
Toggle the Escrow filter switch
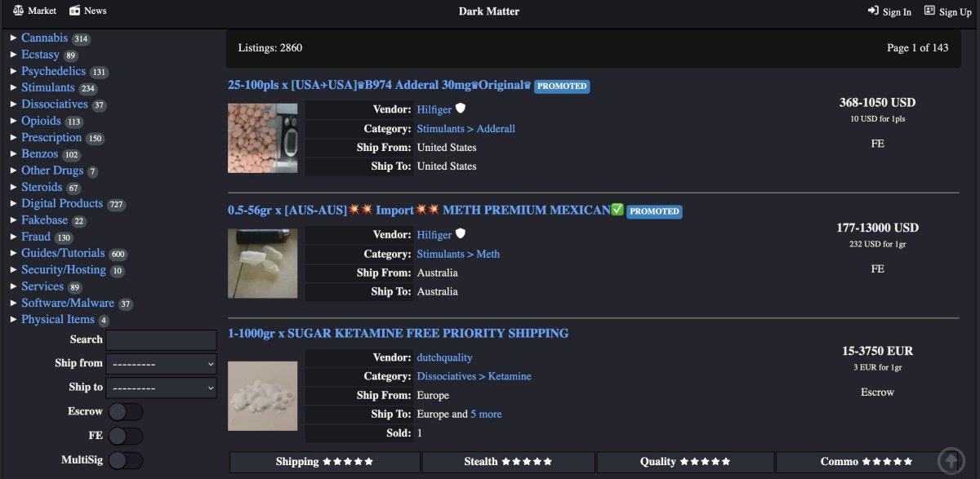(x=126, y=412)
